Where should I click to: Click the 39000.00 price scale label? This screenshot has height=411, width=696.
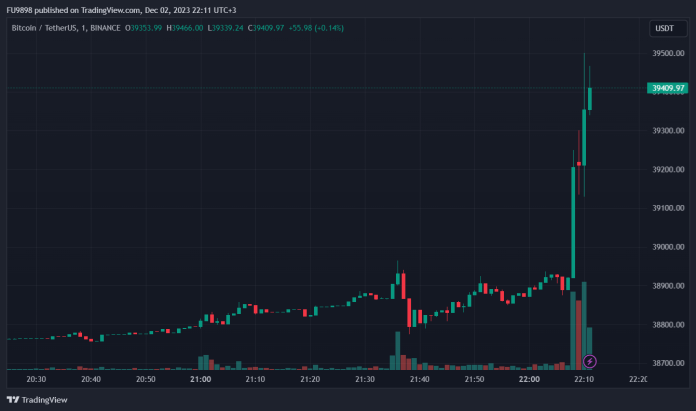coord(667,247)
